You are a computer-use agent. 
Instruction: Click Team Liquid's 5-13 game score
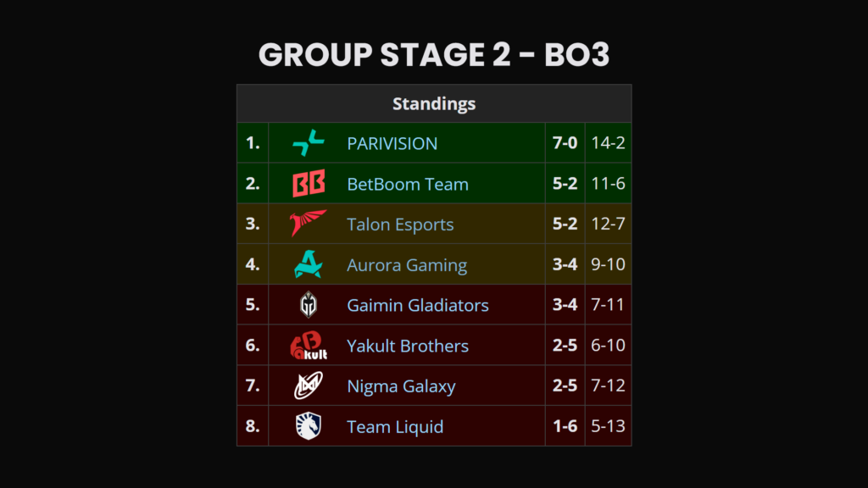coord(608,427)
